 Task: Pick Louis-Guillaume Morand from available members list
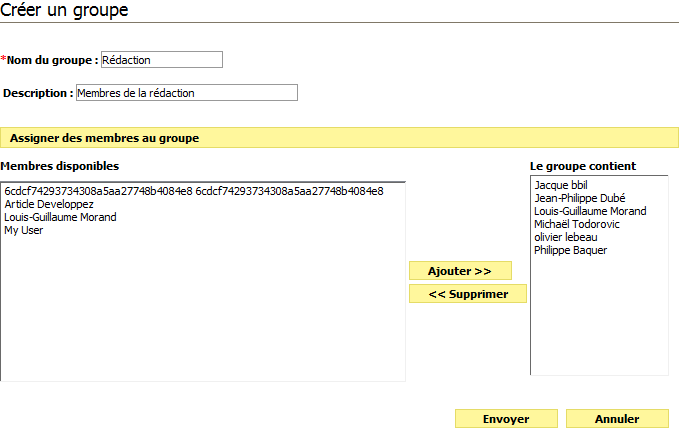[60, 217]
